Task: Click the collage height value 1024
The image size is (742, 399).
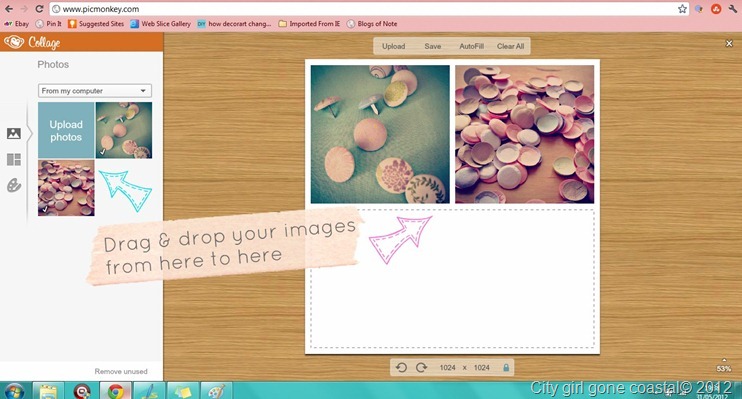Action: [481, 368]
